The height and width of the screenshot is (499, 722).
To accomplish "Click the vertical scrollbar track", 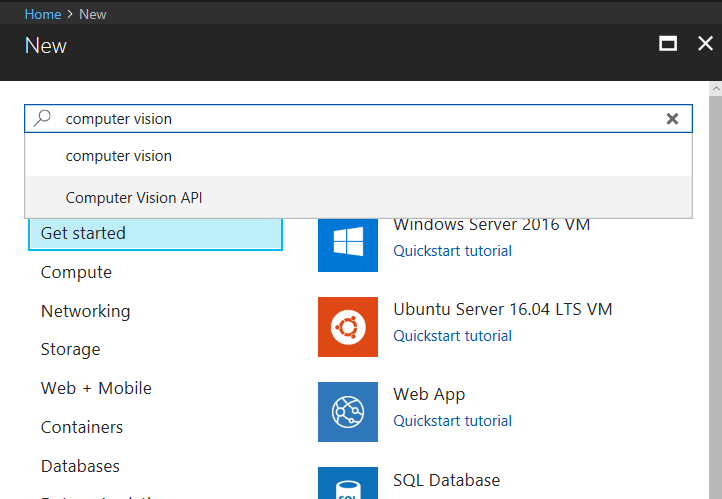I will click(x=716, y=297).
